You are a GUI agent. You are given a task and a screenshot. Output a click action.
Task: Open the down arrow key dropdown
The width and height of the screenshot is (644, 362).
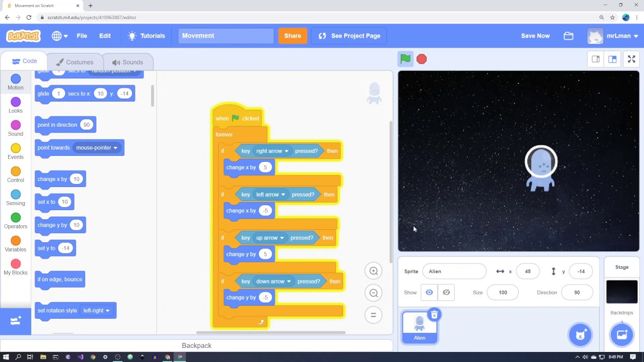(x=274, y=282)
